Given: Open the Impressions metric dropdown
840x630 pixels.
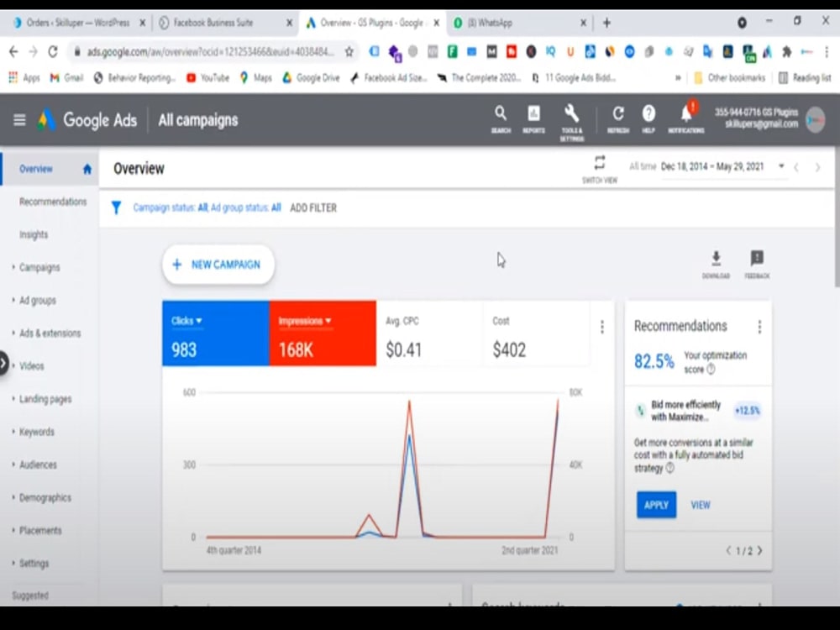Looking at the screenshot, I should point(305,321).
